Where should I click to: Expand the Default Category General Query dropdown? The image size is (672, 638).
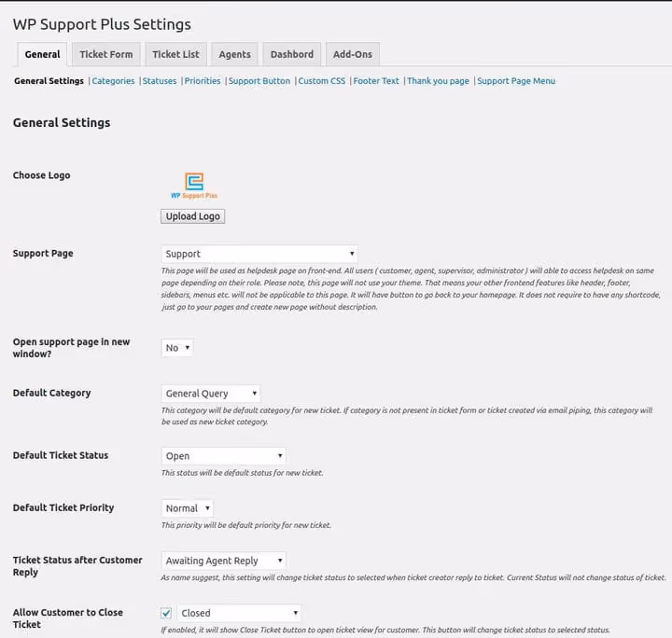pyautogui.click(x=211, y=394)
